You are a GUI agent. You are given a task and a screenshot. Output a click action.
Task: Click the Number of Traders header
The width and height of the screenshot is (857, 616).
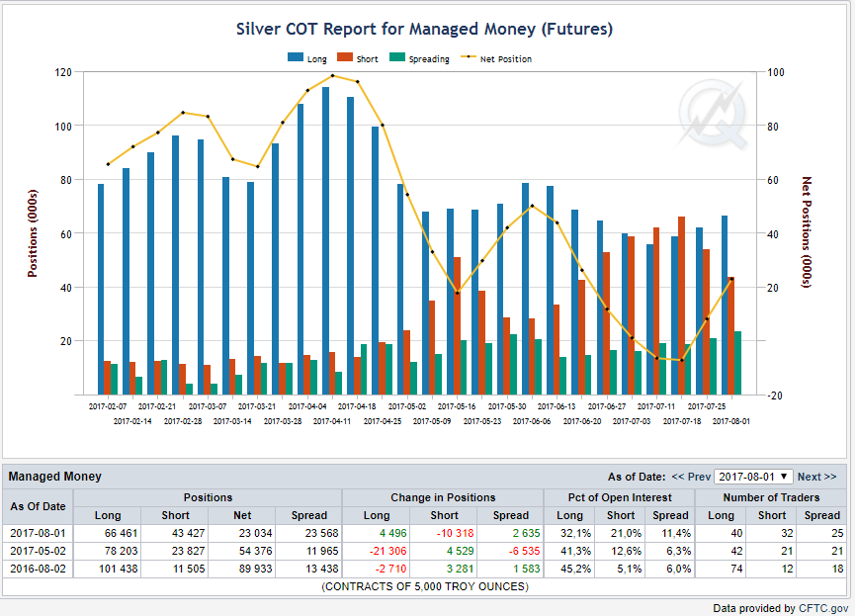click(771, 497)
